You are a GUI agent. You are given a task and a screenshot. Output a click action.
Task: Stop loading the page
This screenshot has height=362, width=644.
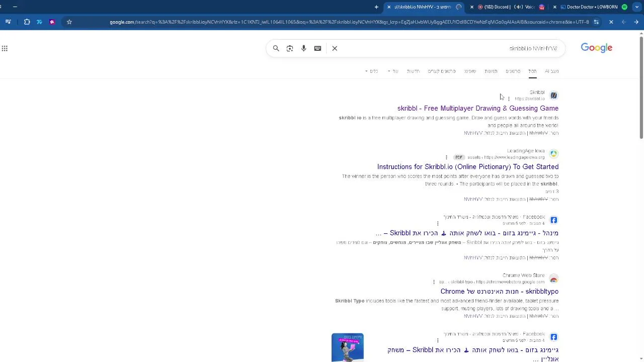611,22
